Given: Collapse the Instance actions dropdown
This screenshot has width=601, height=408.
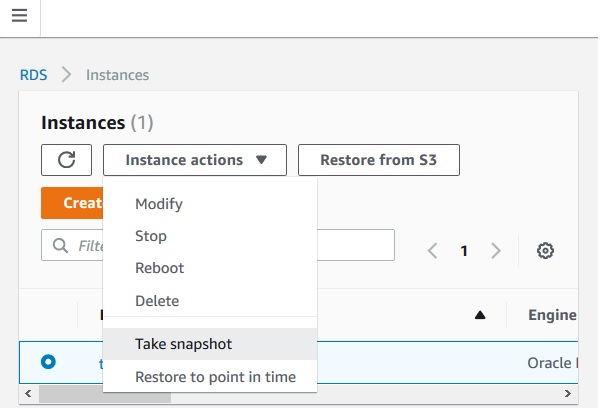Looking at the screenshot, I should pos(195,160).
